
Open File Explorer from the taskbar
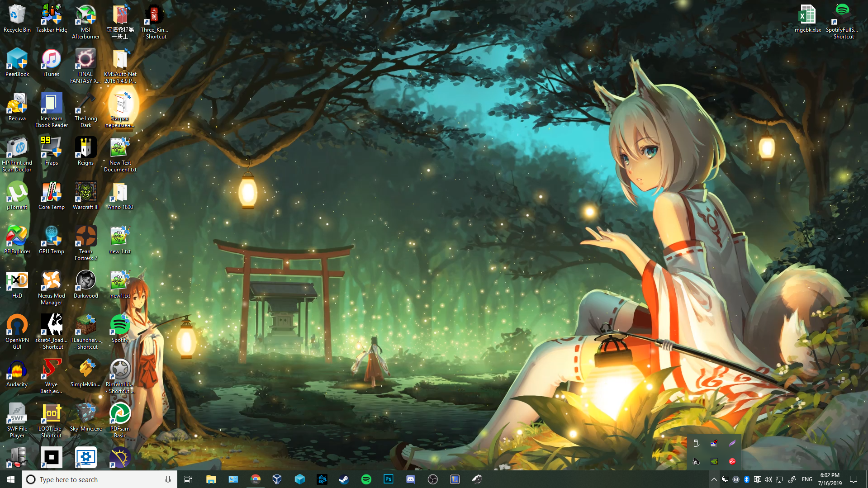coord(211,479)
